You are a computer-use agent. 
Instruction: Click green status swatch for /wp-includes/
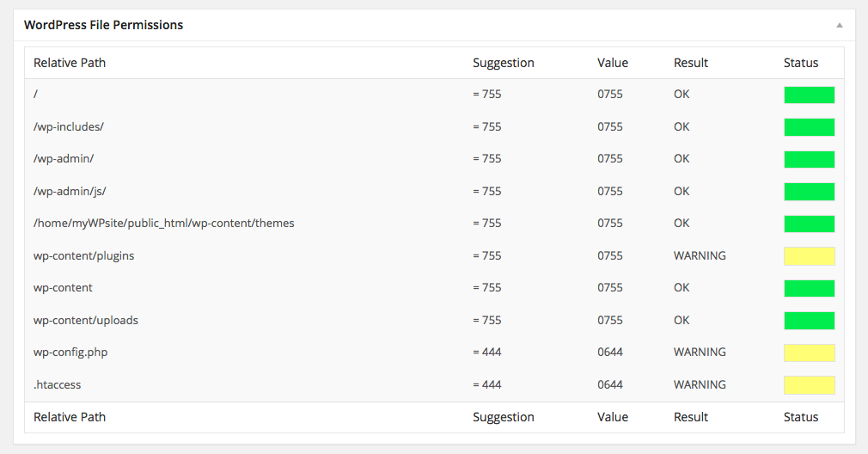[809, 126]
